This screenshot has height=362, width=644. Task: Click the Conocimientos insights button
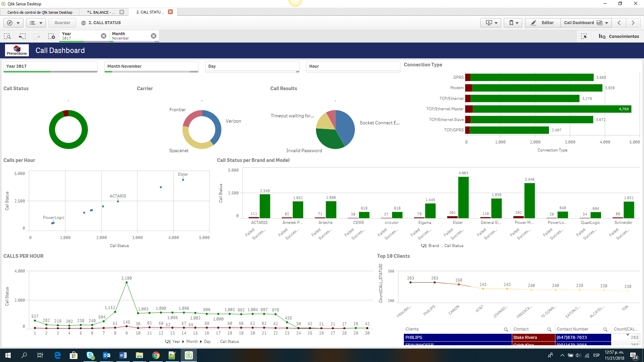[619, 36]
